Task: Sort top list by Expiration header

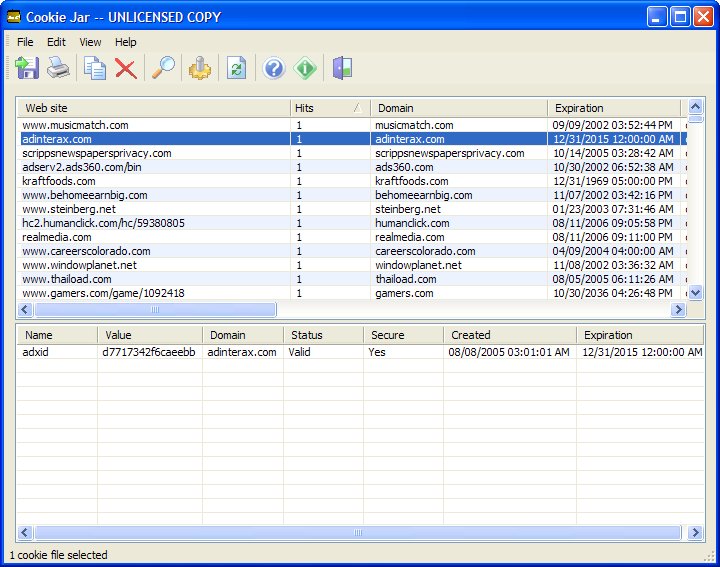Action: [614, 108]
